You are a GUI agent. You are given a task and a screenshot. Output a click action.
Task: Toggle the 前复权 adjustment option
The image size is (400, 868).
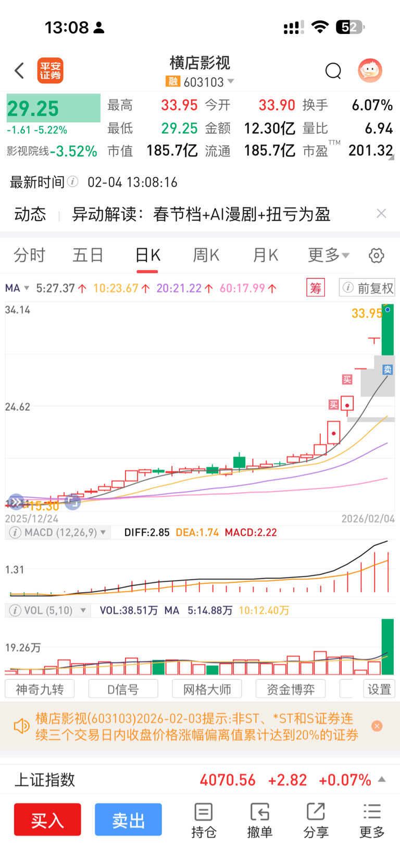[x=367, y=288]
